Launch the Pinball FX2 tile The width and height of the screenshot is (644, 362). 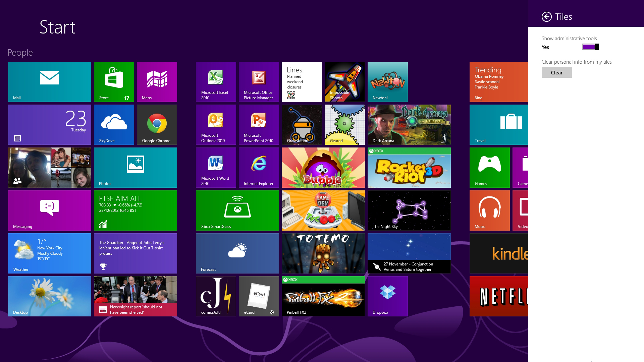click(323, 296)
